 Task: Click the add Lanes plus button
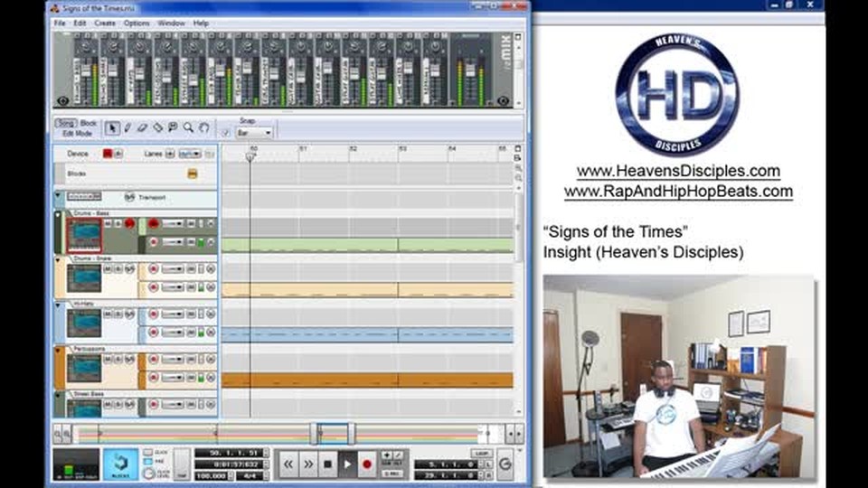(170, 154)
